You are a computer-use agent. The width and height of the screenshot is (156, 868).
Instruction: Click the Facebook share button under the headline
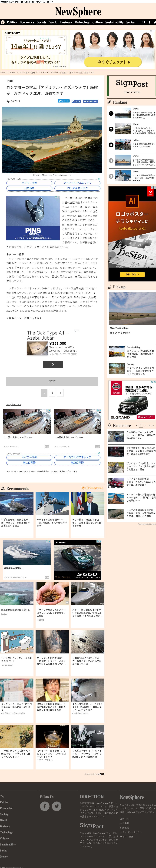pyautogui.click(x=76, y=101)
